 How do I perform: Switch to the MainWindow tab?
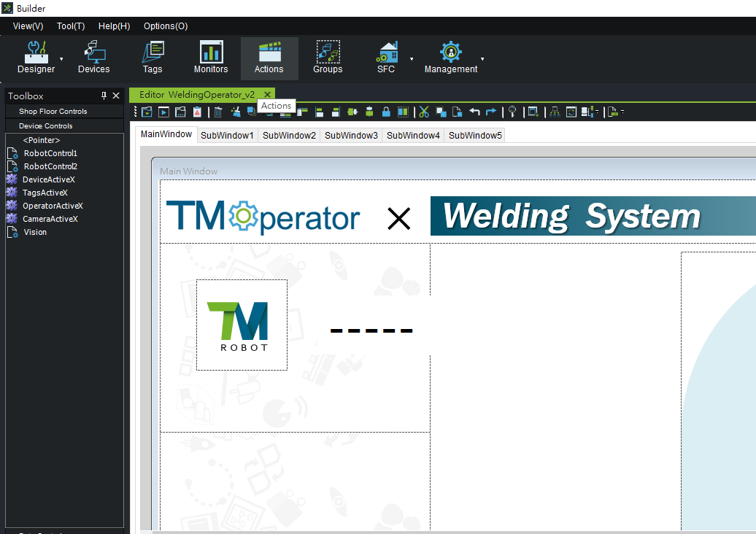pyautogui.click(x=166, y=134)
